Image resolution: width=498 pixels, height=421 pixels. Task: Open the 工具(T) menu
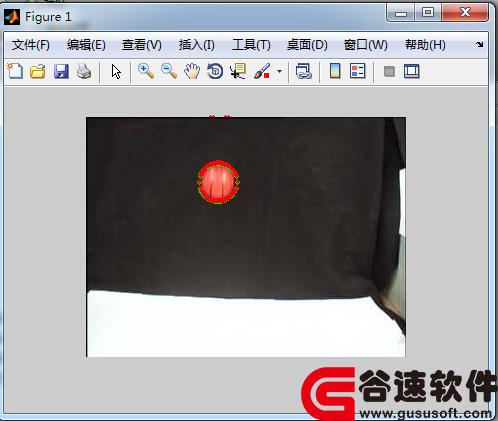[x=251, y=45]
